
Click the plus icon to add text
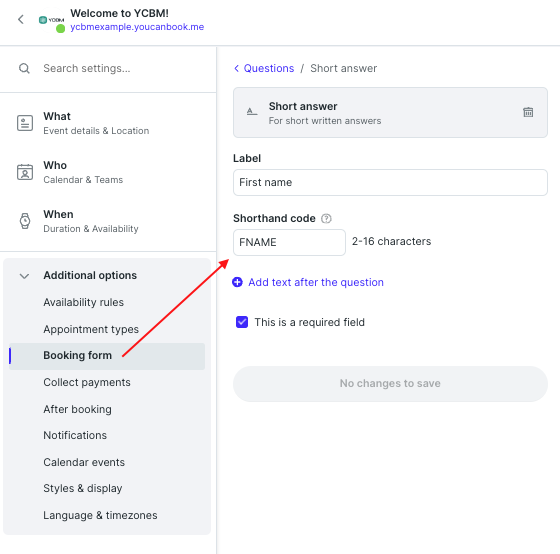[x=238, y=282]
